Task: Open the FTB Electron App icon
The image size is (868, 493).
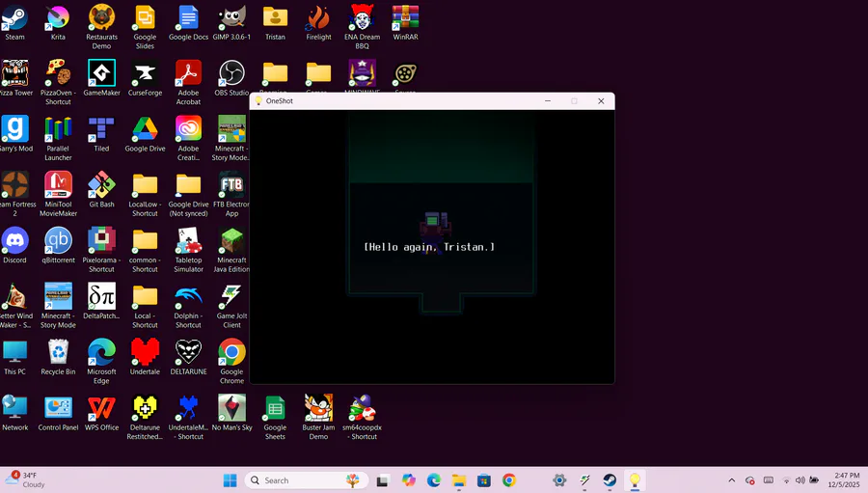Action: click(231, 194)
